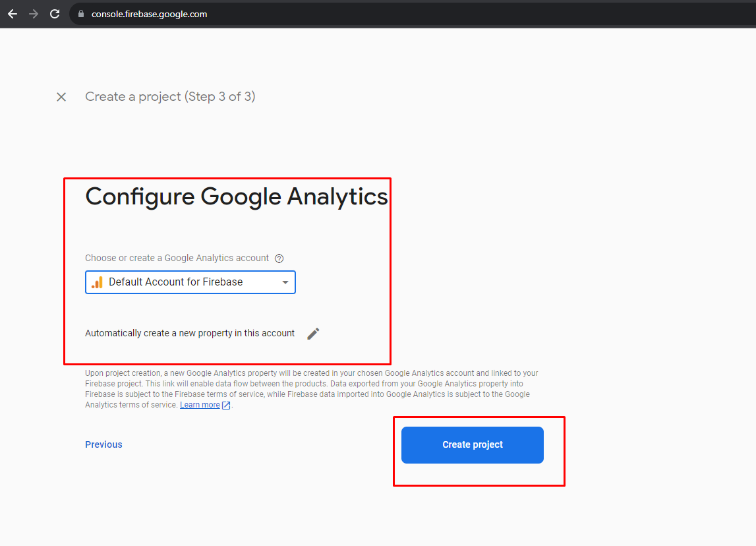This screenshot has width=756, height=546.
Task: Open help tooltip beside Analytics account label
Action: point(279,258)
